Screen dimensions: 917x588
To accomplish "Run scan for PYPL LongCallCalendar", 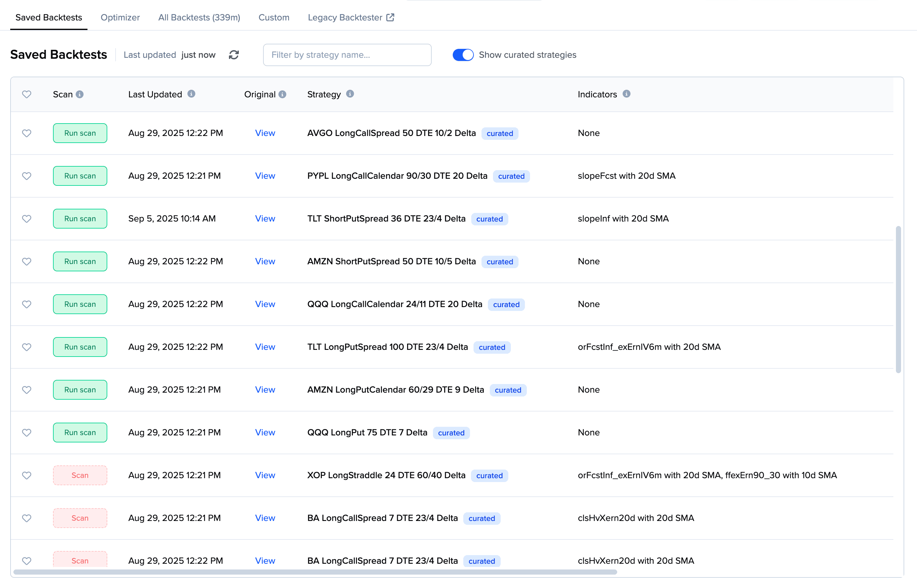I will click(x=80, y=176).
